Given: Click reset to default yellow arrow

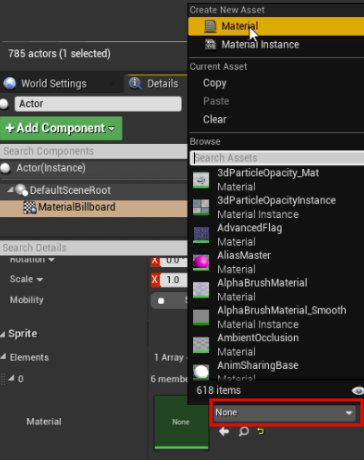Looking at the screenshot, I should coord(260,431).
